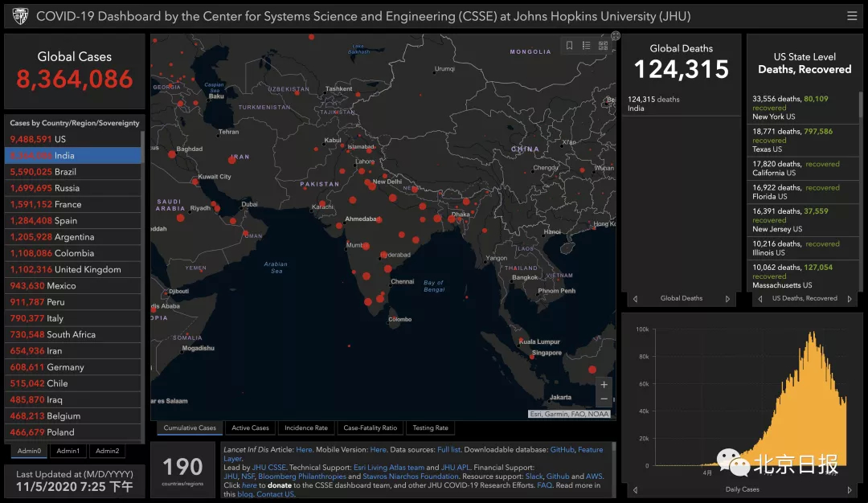The image size is (868, 503).
Task: Select the Admin2 level tab
Action: point(108,451)
